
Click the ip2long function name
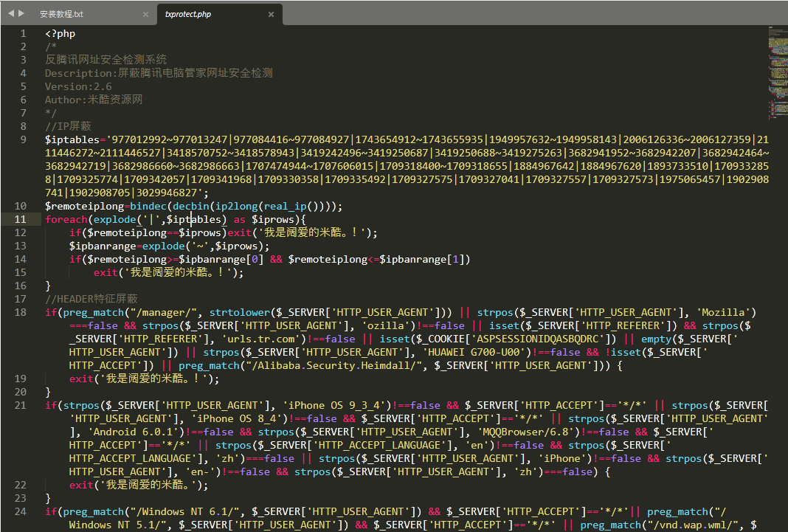(236, 206)
